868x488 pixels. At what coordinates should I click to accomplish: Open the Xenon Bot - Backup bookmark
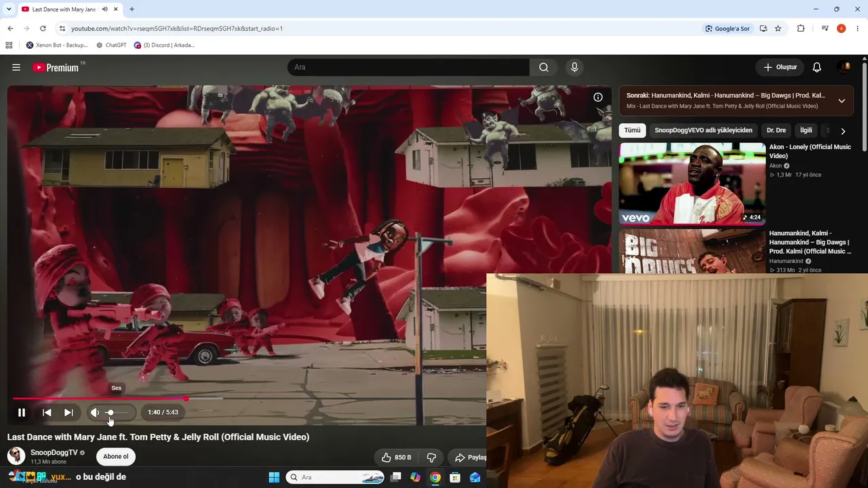(x=57, y=45)
